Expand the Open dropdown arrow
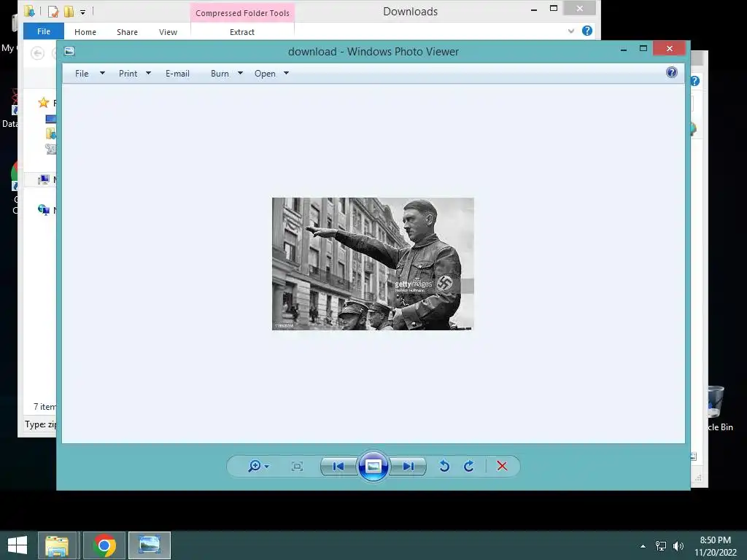Viewport: 747px width, 560px height. (x=286, y=74)
